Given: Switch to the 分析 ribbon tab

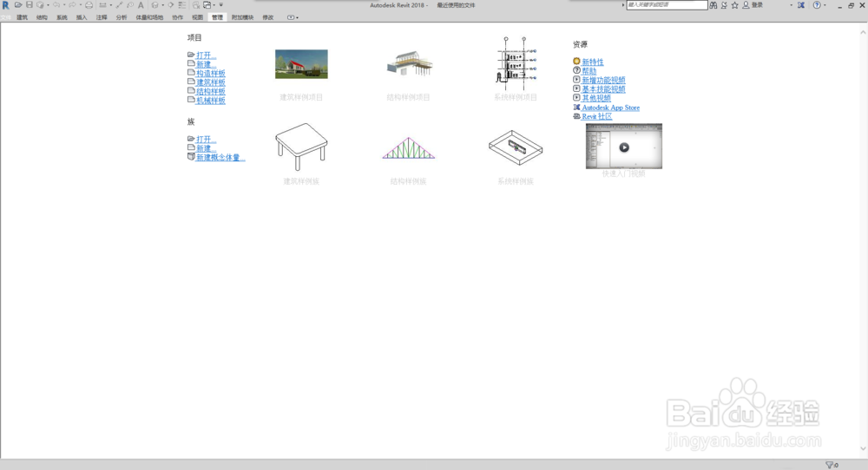Looking at the screenshot, I should point(122,17).
